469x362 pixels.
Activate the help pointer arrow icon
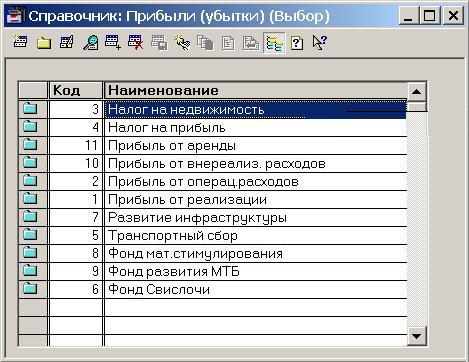click(320, 43)
